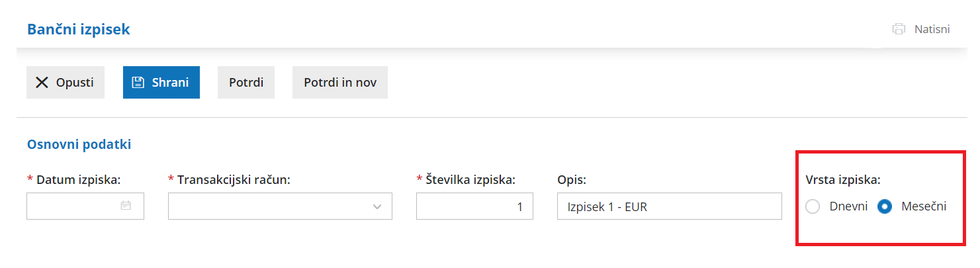Image resolution: width=980 pixels, height=268 pixels.
Task: Click the Natisni print link
Action: coord(932,29)
